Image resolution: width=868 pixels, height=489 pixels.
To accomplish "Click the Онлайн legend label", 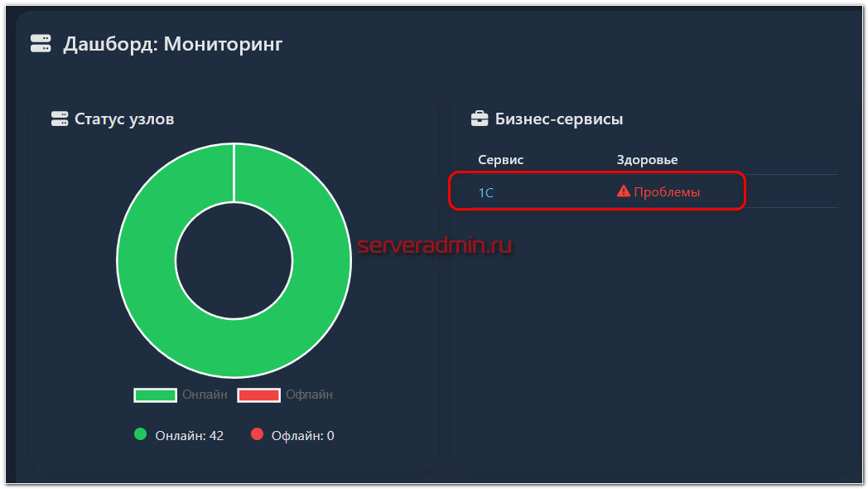I will click(205, 395).
